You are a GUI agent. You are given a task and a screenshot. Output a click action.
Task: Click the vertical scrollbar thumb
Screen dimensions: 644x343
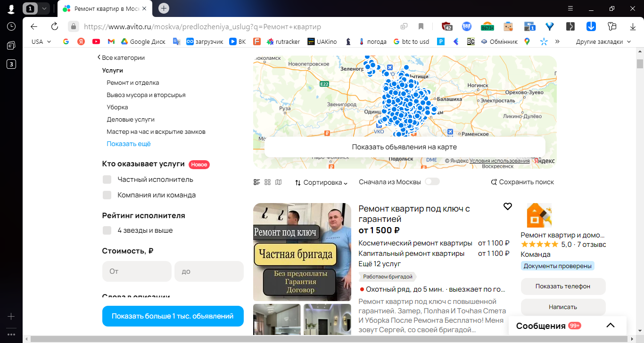[x=640, y=64]
